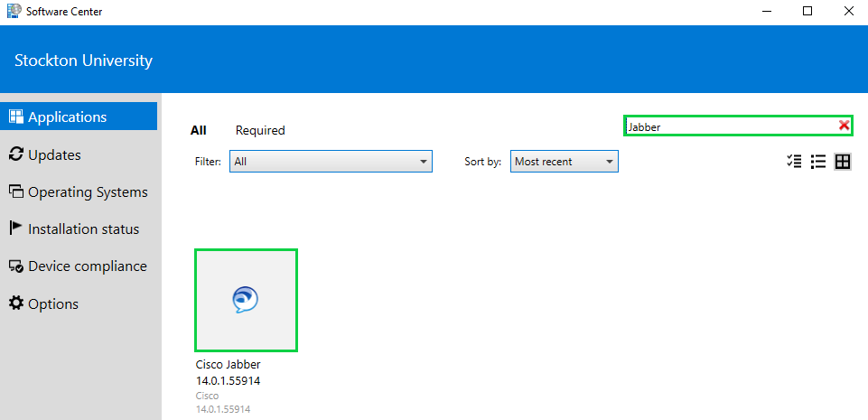Screen dimensions: 868x420
Task: Open the Applications section in sidebar
Action: [x=79, y=117]
